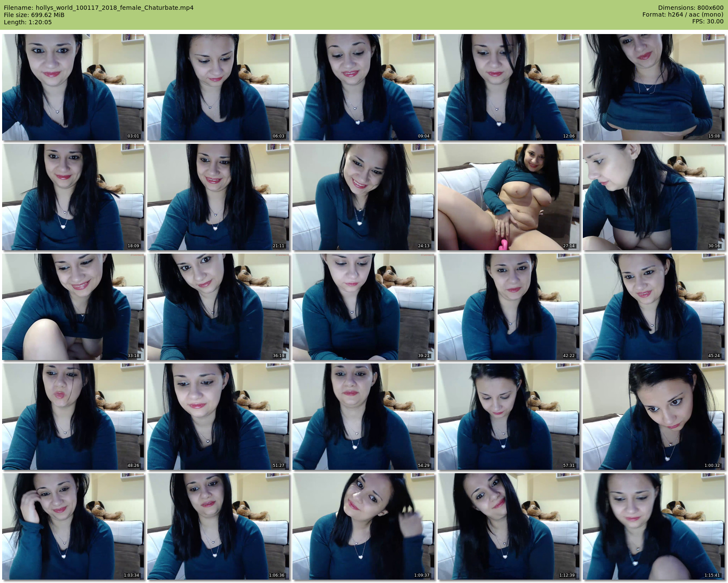
Task: Click the frame marked 42:22
Action: (x=509, y=307)
